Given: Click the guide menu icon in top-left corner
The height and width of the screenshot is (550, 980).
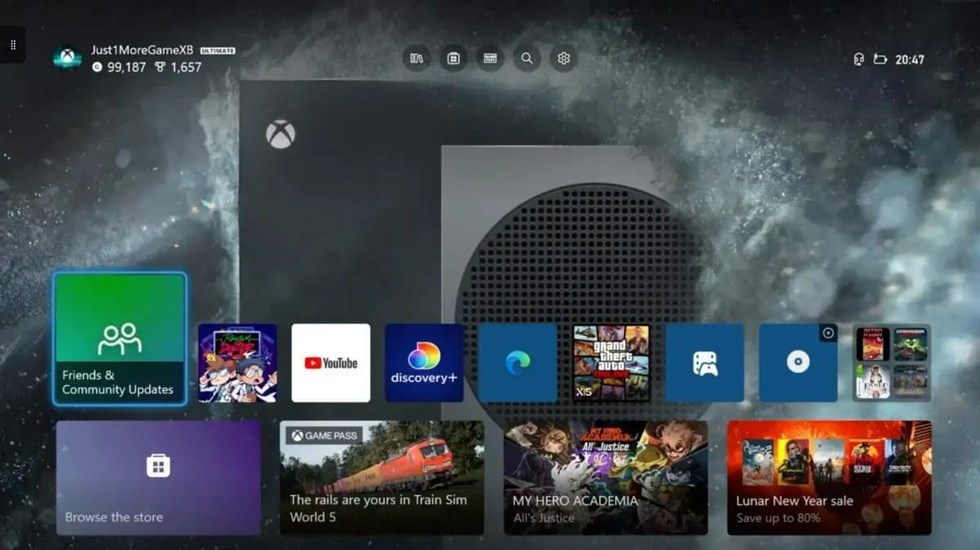Looking at the screenshot, I should pos(12,45).
